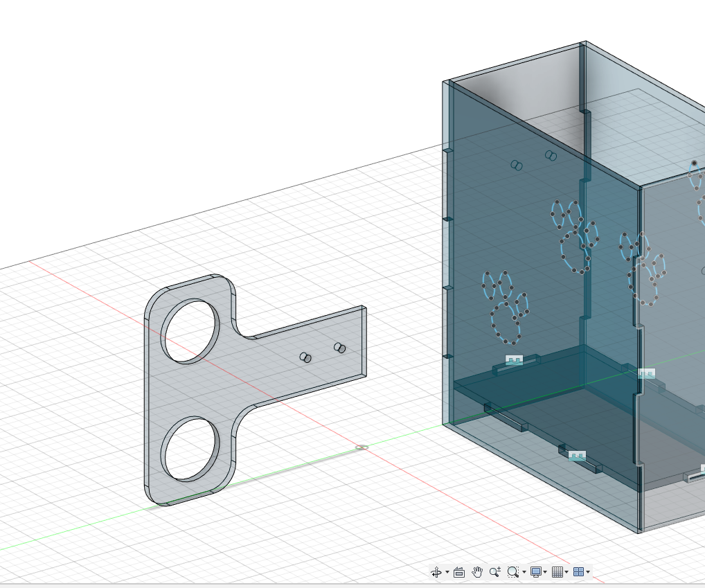Click the Grid and Snaps icon
This screenshot has height=588, width=705.
557,572
